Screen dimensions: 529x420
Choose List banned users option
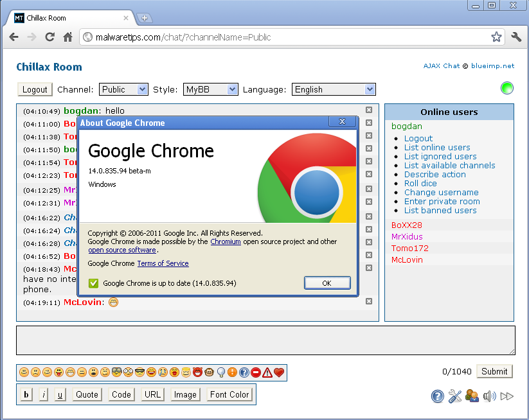(x=440, y=211)
